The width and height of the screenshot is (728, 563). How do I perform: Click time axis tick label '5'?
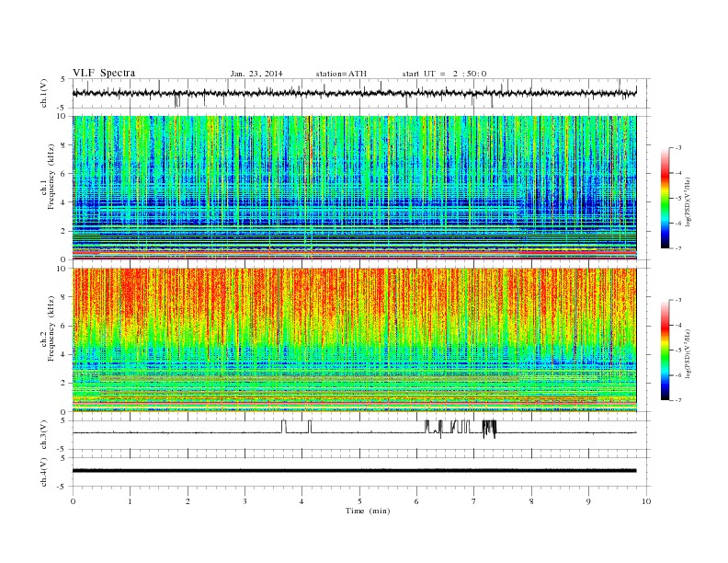point(359,501)
